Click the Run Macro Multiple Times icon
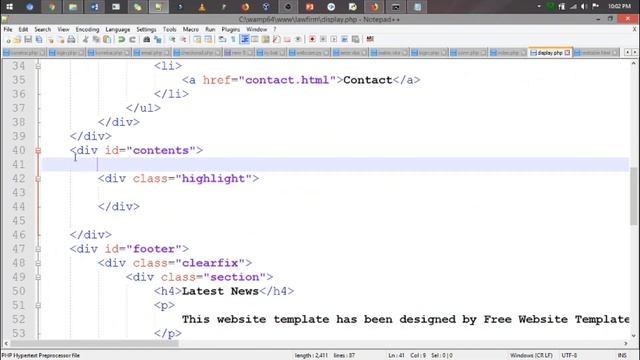The width and height of the screenshot is (640, 360). (344, 40)
